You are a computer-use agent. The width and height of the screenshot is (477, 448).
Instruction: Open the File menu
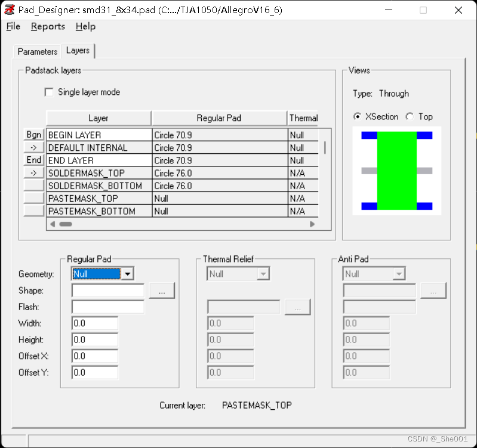pos(13,26)
